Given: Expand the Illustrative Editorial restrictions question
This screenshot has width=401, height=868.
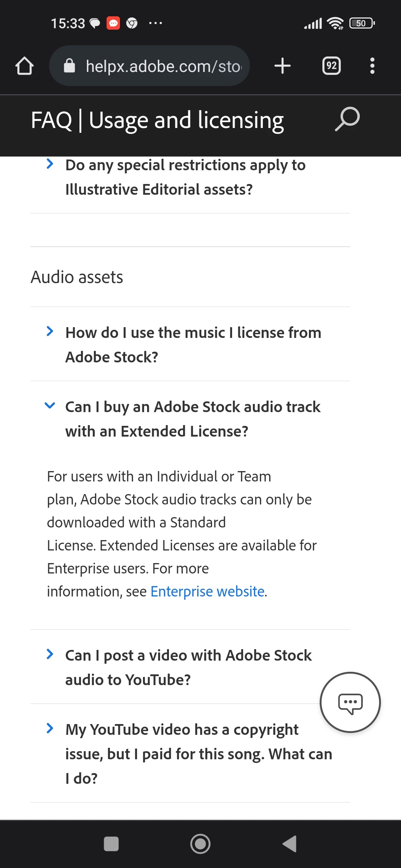Looking at the screenshot, I should click(186, 177).
